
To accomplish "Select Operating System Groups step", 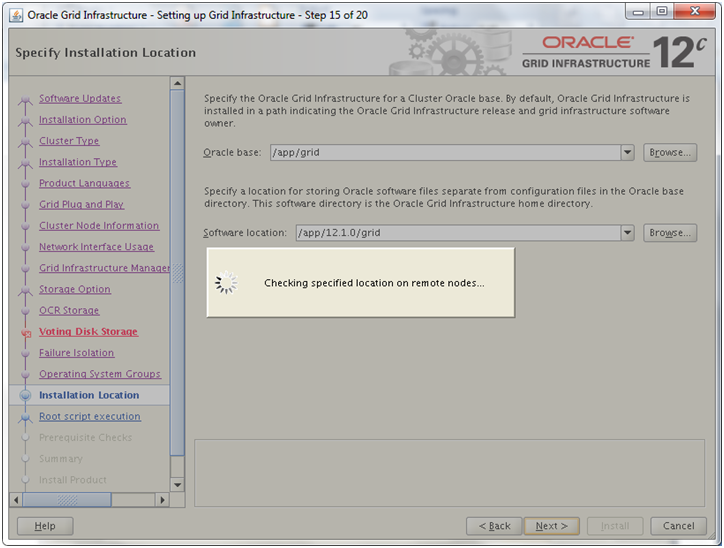I will tap(100, 374).
